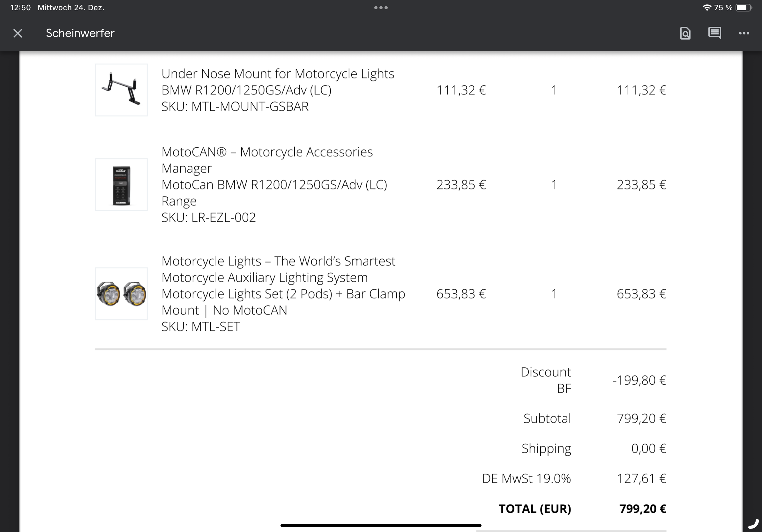Tap the Under Nose Mount product thumbnail
This screenshot has width=762, height=532.
pos(121,90)
